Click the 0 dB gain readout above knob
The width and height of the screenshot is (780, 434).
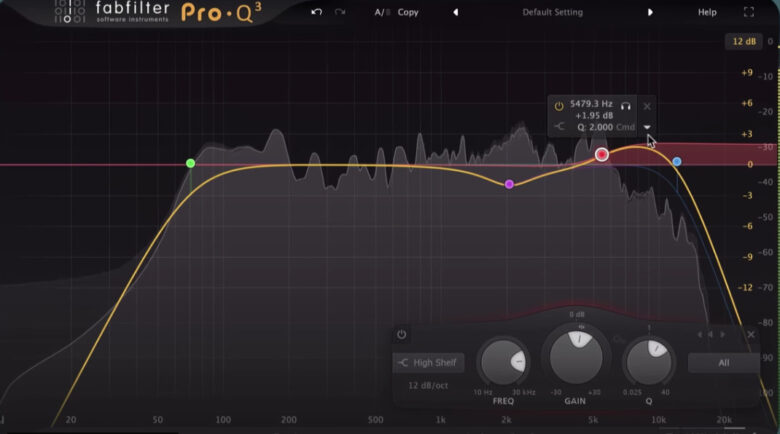(x=577, y=315)
